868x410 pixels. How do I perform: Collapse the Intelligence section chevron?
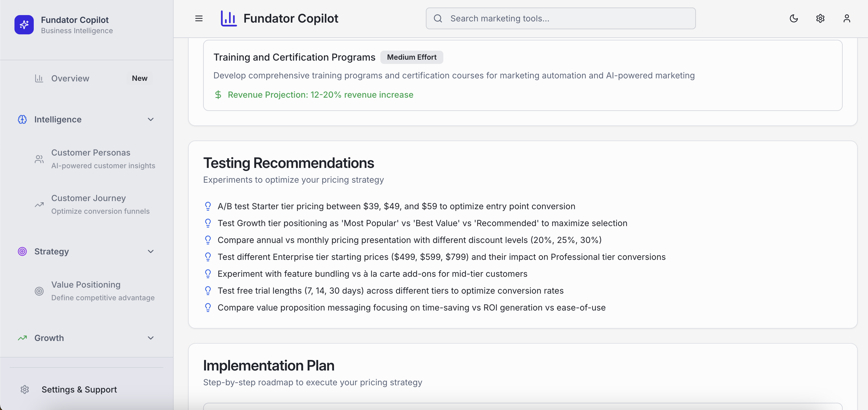click(151, 119)
